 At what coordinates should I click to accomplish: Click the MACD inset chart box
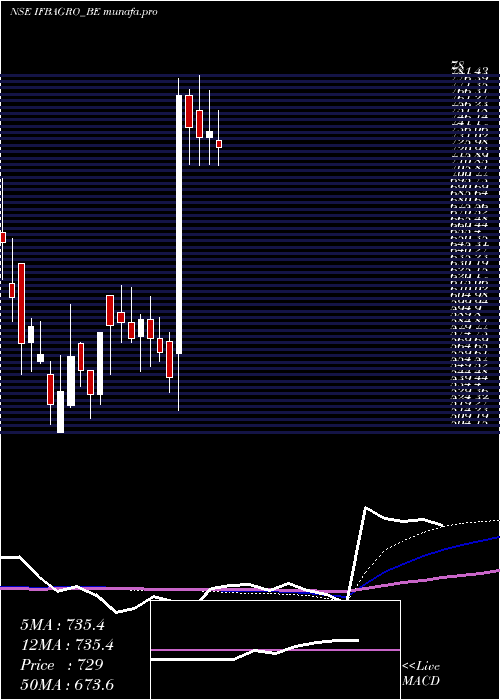[275, 650]
